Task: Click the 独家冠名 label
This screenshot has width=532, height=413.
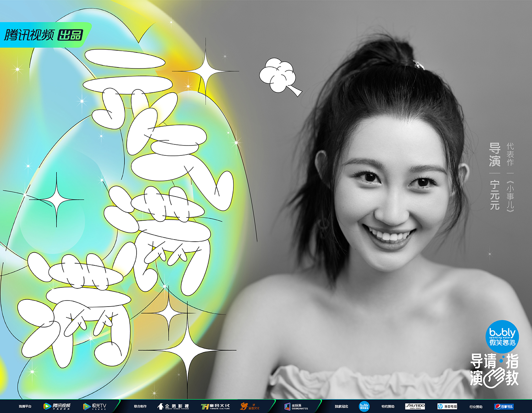Action: point(341,406)
